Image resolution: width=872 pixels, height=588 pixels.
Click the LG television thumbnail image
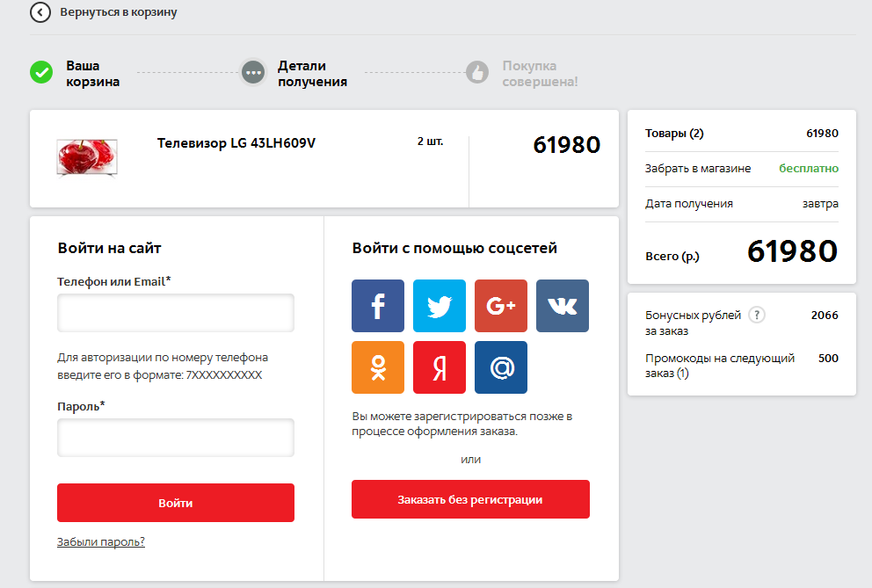point(87,157)
